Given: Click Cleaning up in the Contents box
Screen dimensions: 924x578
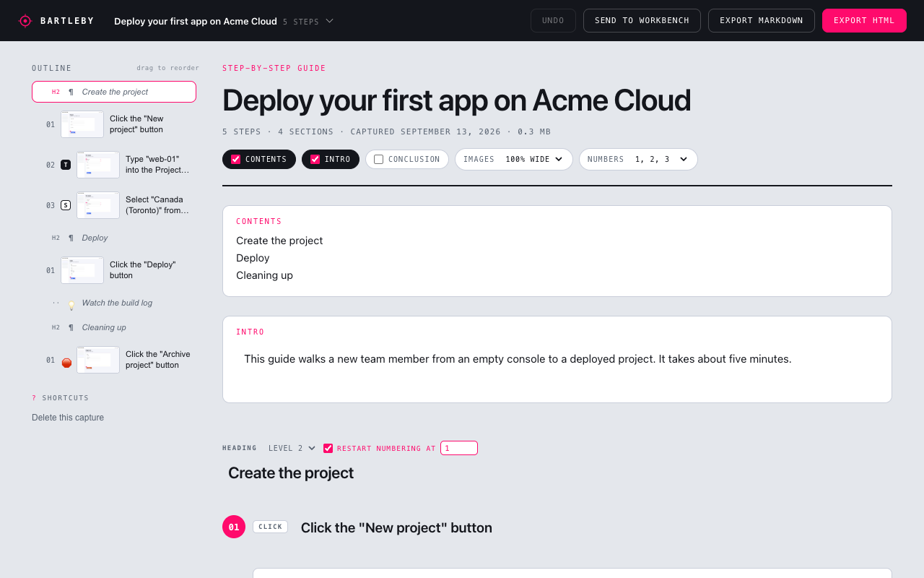Looking at the screenshot, I should 264,275.
